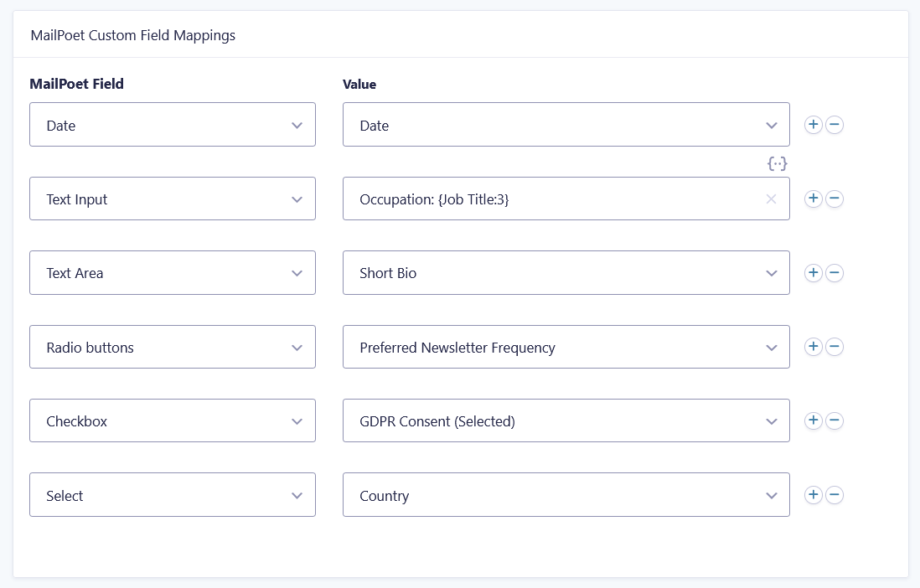This screenshot has width=920, height=588.
Task: Click the MailPoet Field column header
Action: point(77,84)
